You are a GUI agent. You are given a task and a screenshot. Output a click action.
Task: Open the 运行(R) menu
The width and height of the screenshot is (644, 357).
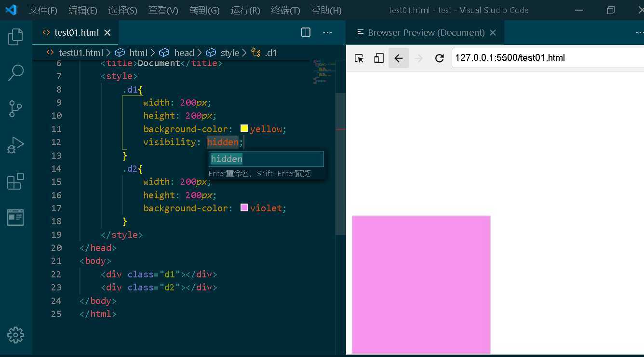coord(245,10)
